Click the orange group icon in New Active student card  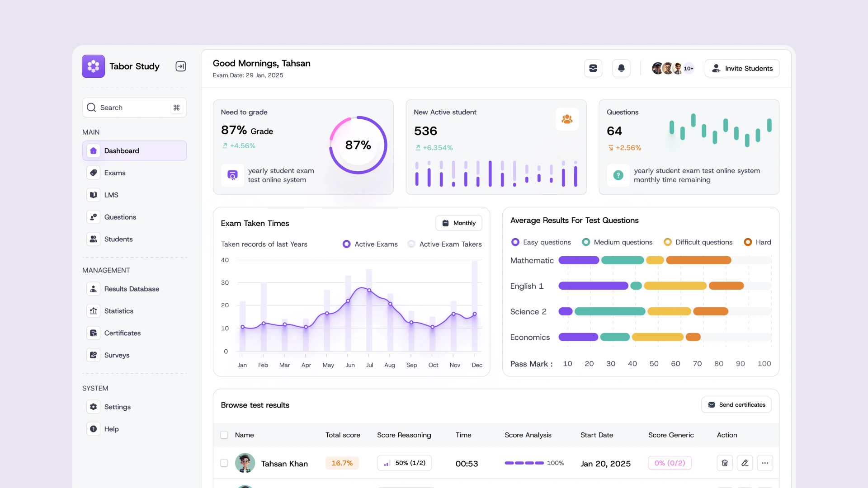pos(567,119)
